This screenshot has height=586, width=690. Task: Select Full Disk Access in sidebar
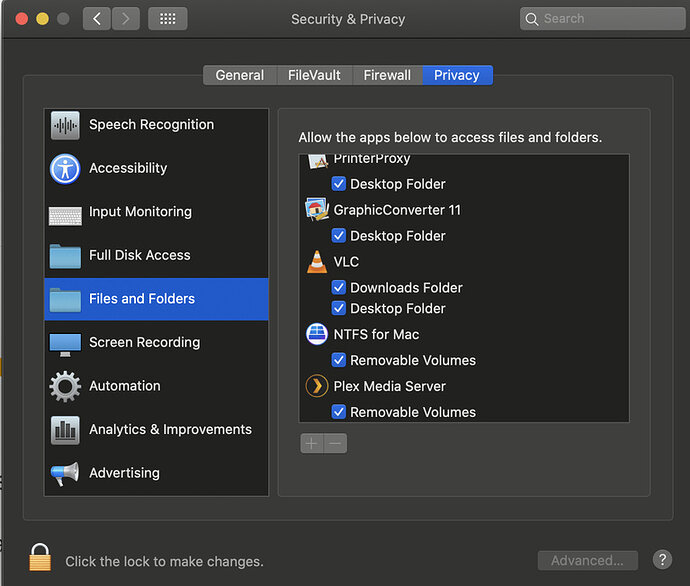click(x=140, y=255)
